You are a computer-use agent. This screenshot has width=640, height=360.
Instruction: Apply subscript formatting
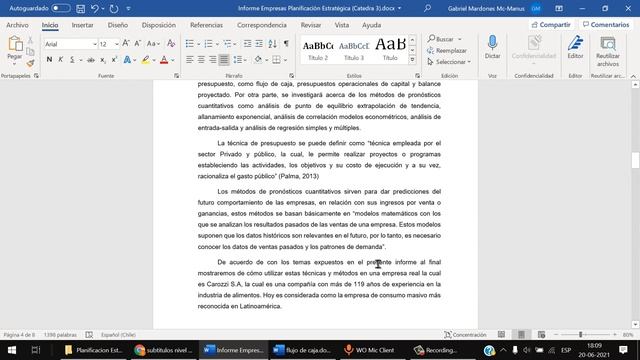103,60
